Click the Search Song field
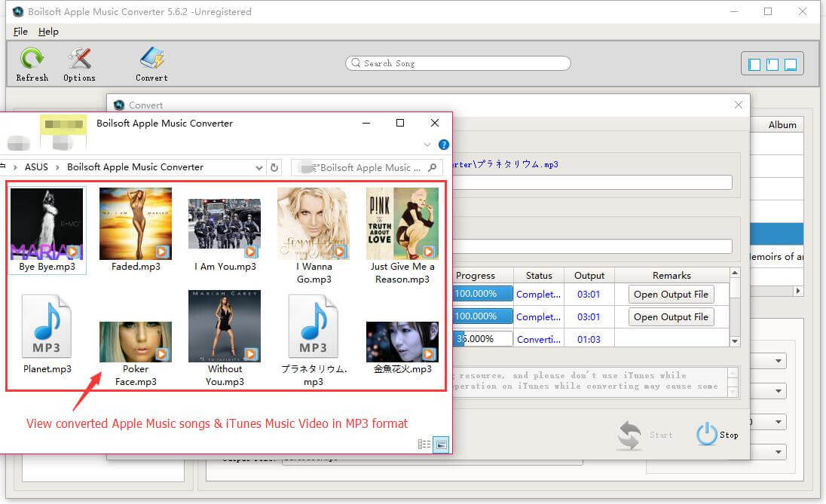826x504 pixels. pos(457,63)
